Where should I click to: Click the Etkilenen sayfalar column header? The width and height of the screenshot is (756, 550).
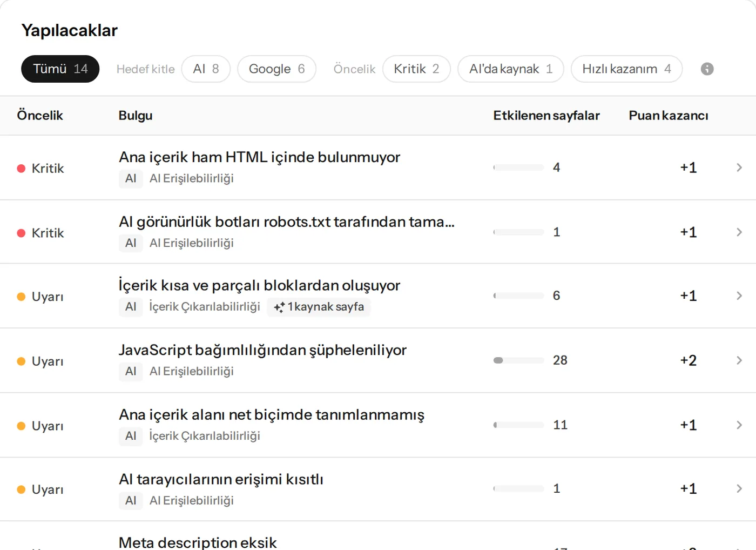[x=546, y=116]
